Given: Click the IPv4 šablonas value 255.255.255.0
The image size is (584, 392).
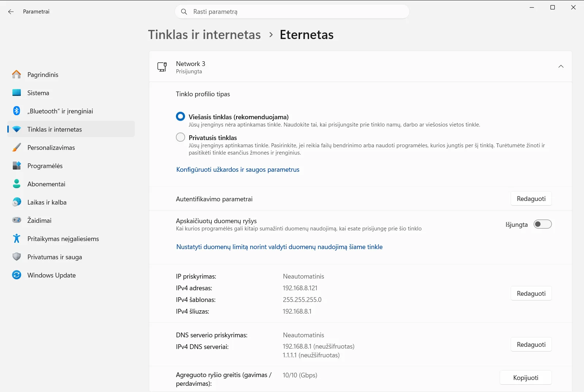Looking at the screenshot, I should point(302,300).
